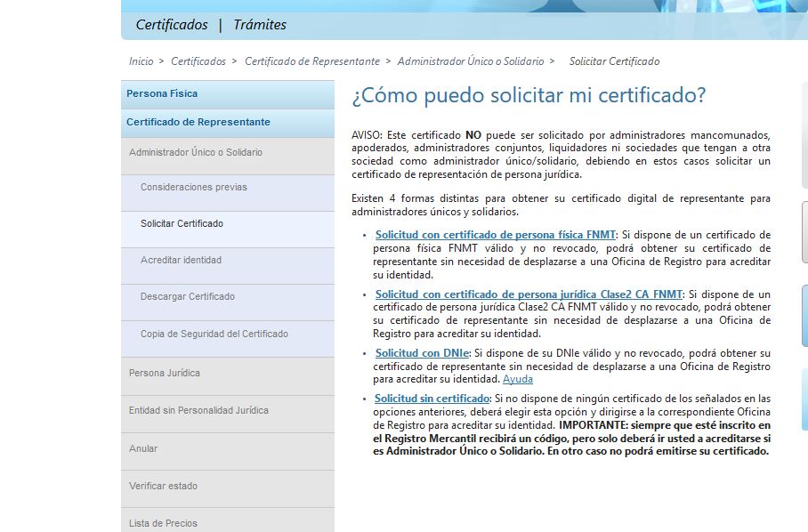Click Certificado de Representante breadcrumb
This screenshot has width=808, height=532.
(x=311, y=61)
